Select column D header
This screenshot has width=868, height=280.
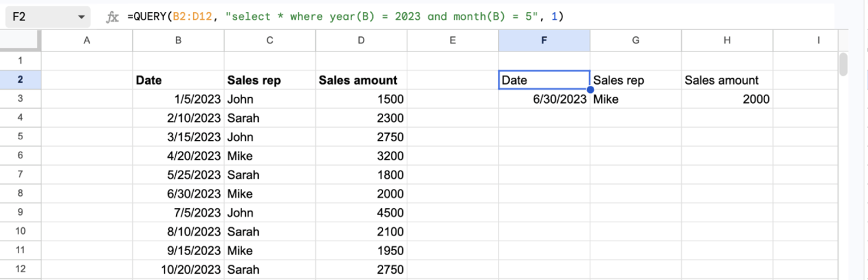click(x=362, y=40)
